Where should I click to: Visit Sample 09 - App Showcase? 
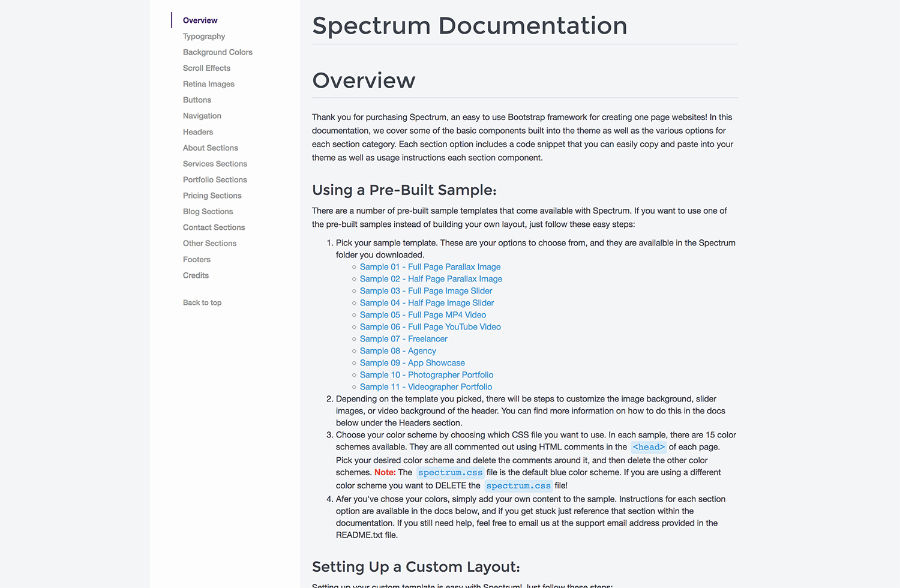[x=412, y=363]
